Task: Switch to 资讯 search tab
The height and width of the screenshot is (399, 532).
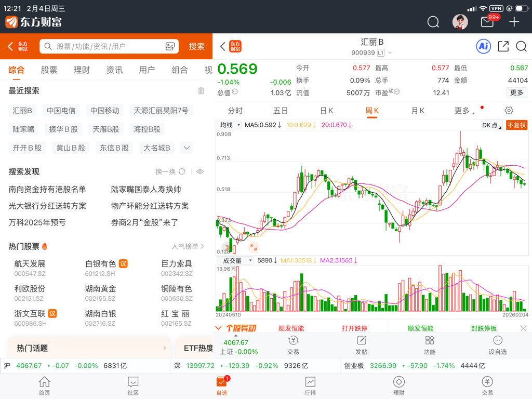Action: [114, 70]
